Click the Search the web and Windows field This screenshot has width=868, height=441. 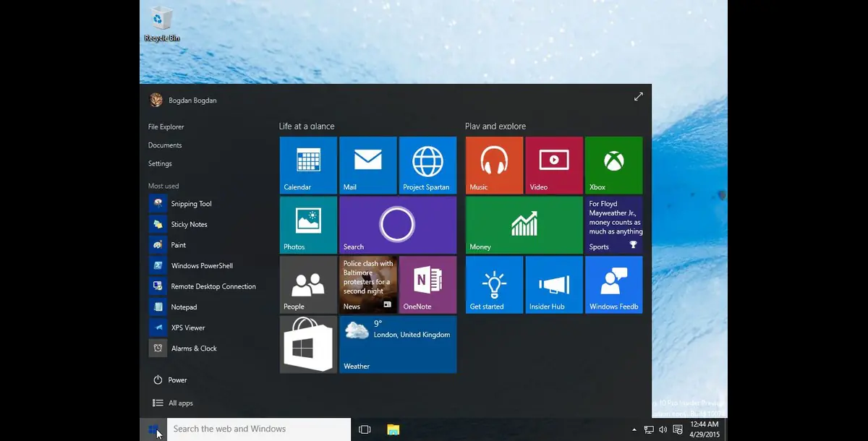pos(258,429)
